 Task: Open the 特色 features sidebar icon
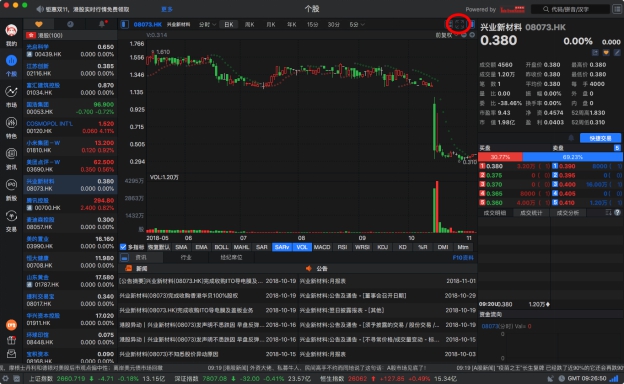tap(11, 123)
